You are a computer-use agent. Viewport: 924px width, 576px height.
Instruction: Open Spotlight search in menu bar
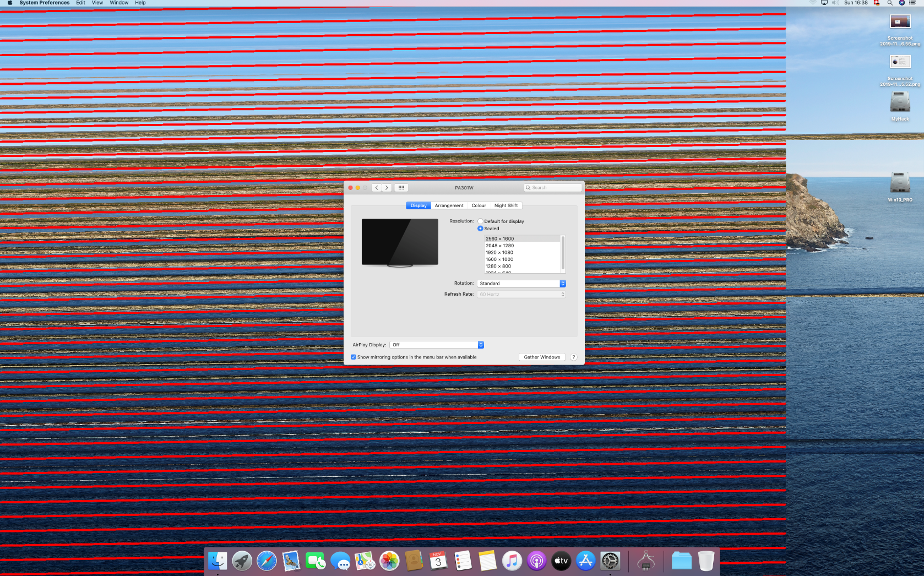pyautogui.click(x=890, y=3)
